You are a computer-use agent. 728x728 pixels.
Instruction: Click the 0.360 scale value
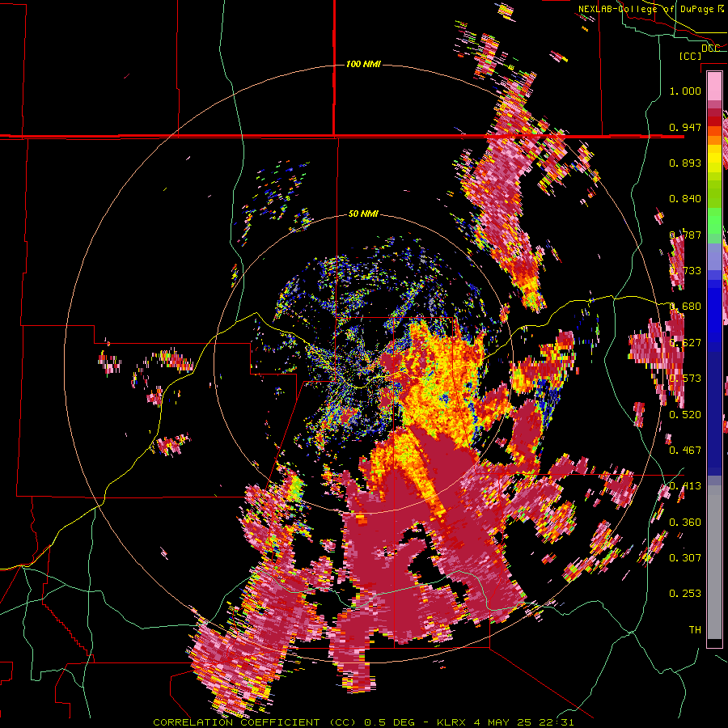coord(685,523)
